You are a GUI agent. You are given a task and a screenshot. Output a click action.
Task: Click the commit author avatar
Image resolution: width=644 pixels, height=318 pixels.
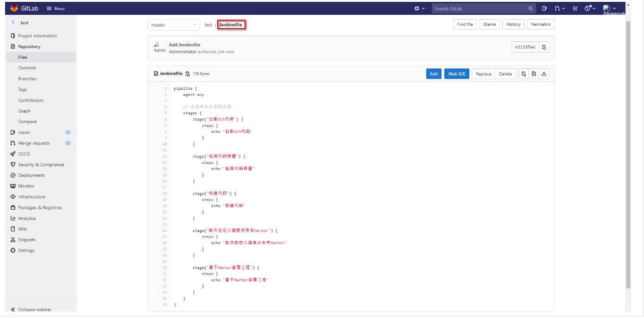pyautogui.click(x=160, y=48)
